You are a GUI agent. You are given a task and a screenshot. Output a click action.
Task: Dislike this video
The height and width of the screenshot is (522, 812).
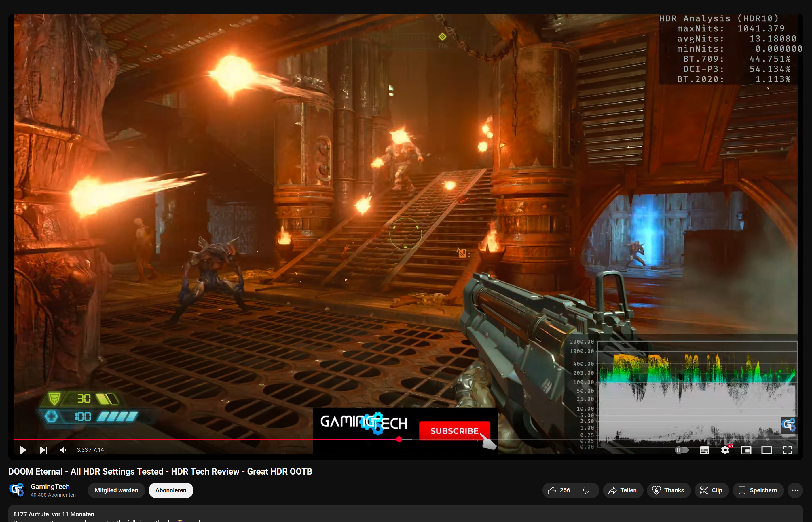coord(587,490)
